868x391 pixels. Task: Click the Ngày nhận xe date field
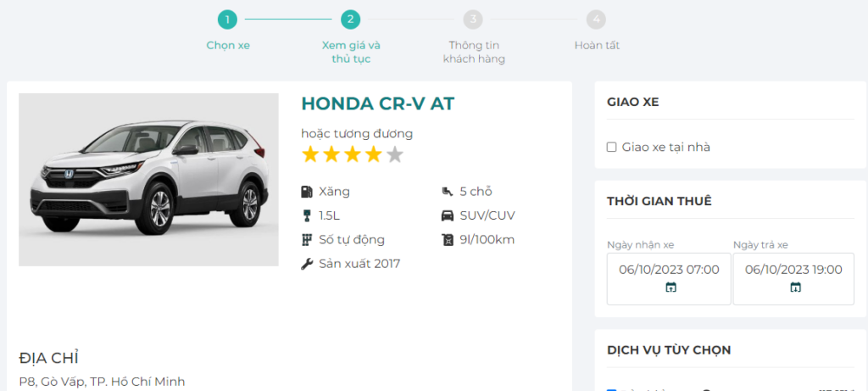(x=669, y=270)
